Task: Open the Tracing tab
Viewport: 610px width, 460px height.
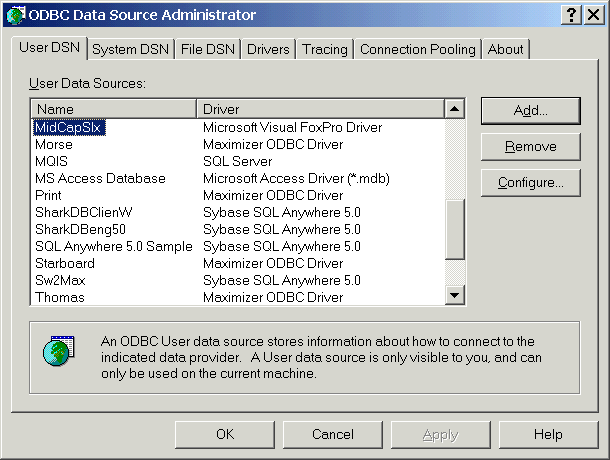Action: pos(324,49)
